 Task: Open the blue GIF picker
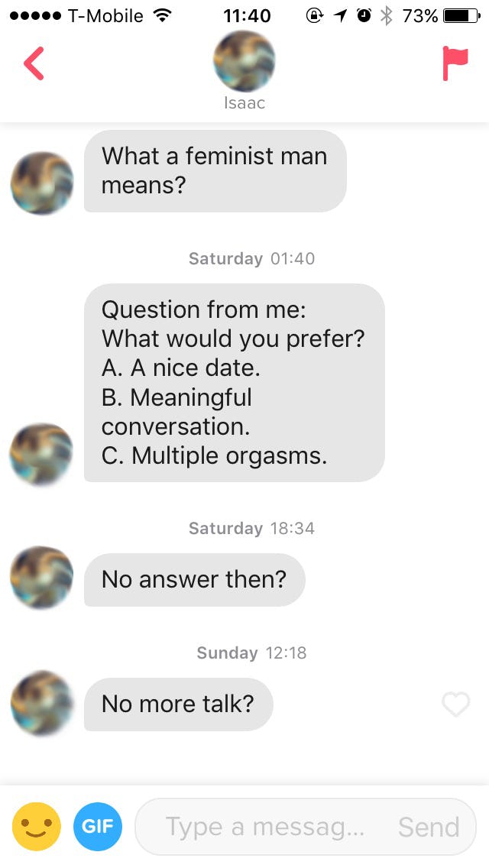[99, 826]
